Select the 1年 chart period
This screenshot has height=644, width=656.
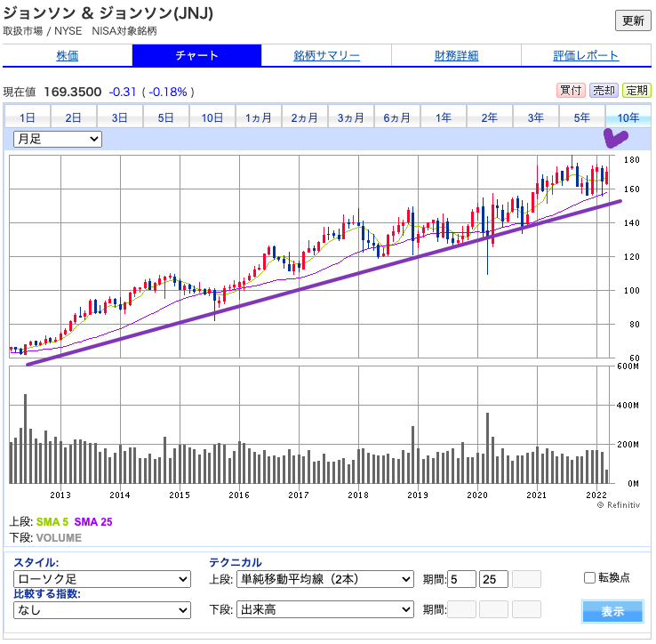(443, 117)
